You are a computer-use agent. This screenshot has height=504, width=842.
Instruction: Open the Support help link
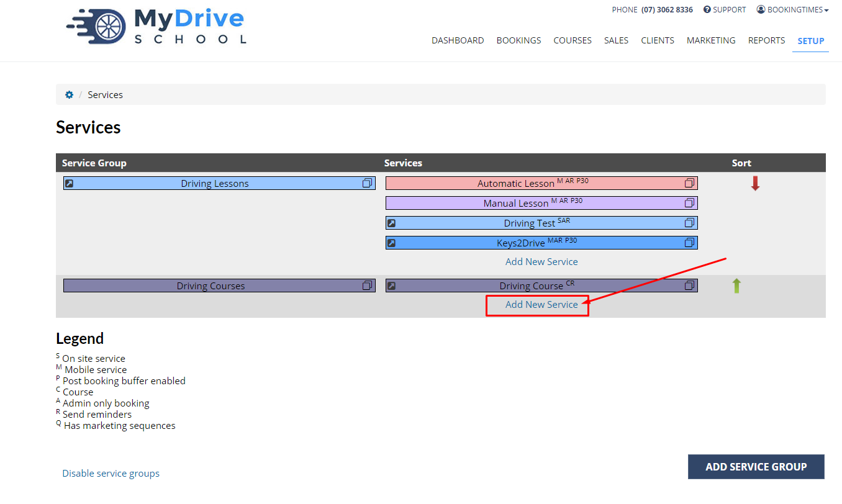725,9
